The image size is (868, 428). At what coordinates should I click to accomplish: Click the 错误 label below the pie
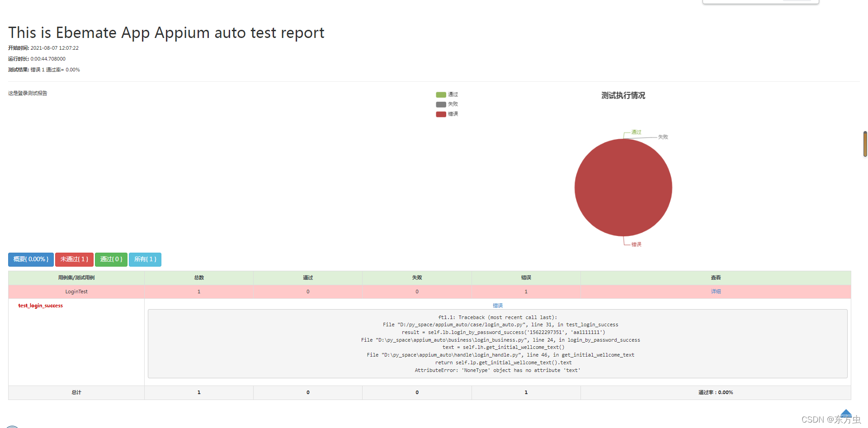pos(637,245)
